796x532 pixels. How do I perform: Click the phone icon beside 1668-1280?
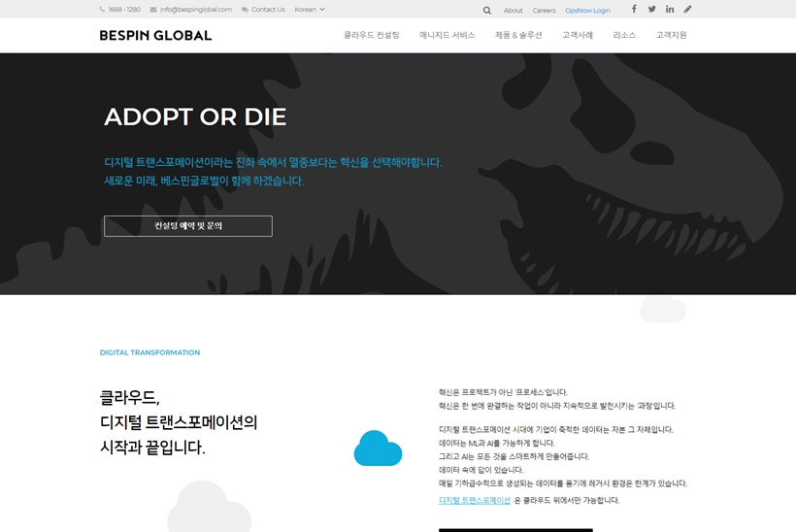point(102,9)
